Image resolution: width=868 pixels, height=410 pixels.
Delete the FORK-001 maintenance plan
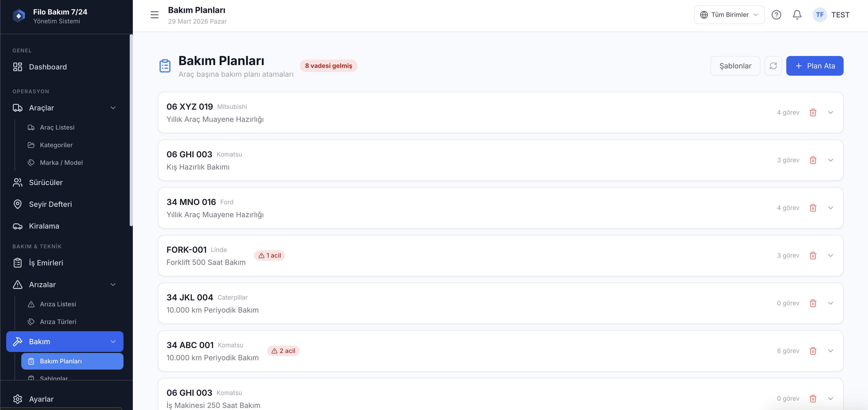pyautogui.click(x=813, y=256)
